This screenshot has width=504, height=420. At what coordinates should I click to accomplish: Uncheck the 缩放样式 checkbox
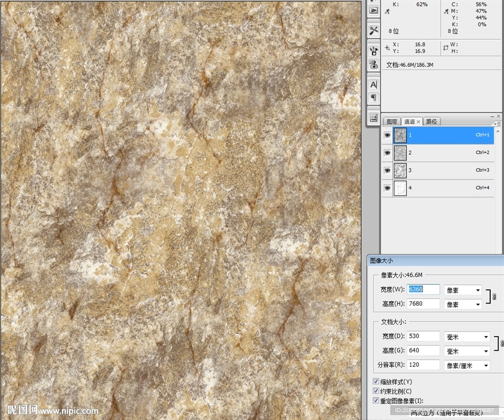[x=376, y=382]
